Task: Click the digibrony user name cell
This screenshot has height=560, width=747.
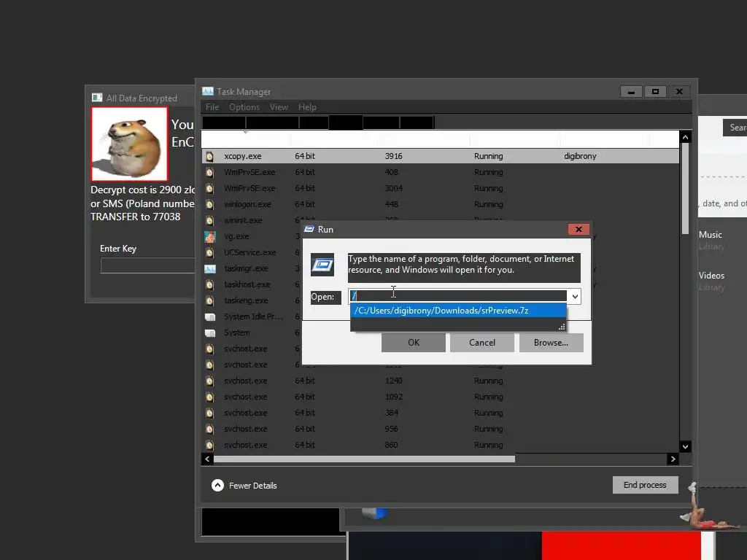Action: [580, 156]
